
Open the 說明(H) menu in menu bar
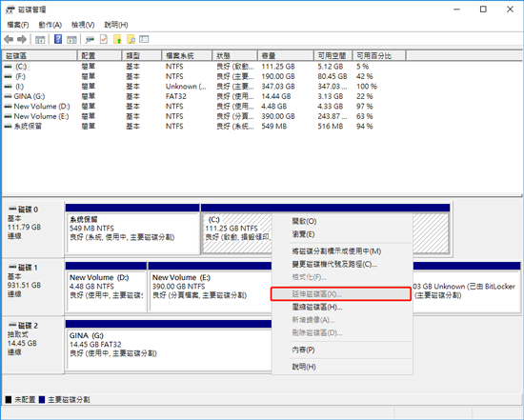[116, 25]
